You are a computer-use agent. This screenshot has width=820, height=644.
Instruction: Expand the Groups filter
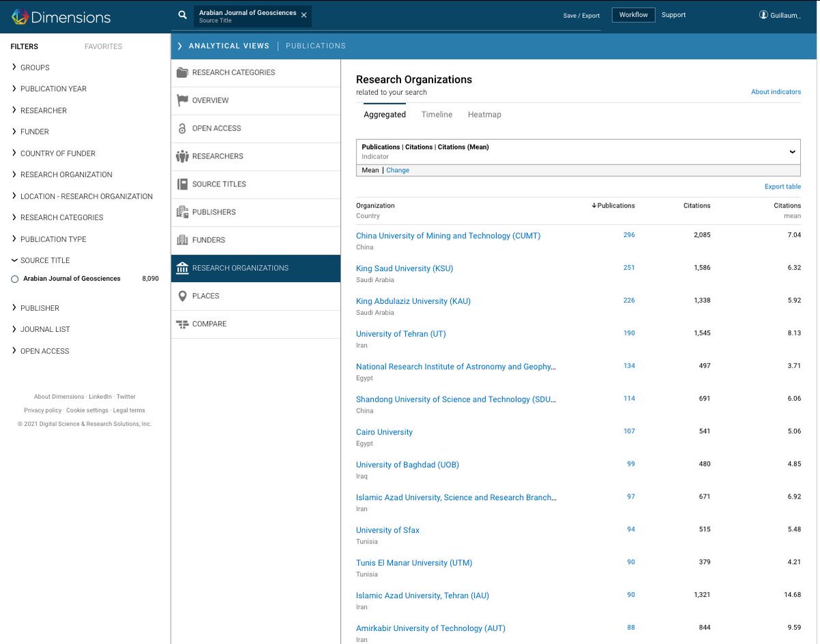pos(14,68)
